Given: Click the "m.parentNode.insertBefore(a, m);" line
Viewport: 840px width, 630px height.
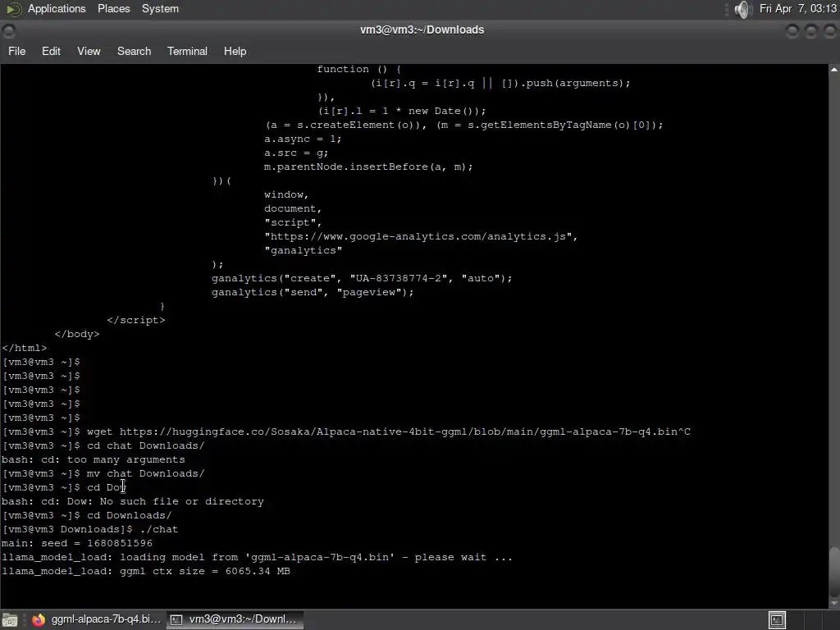Looking at the screenshot, I should coord(368,167).
